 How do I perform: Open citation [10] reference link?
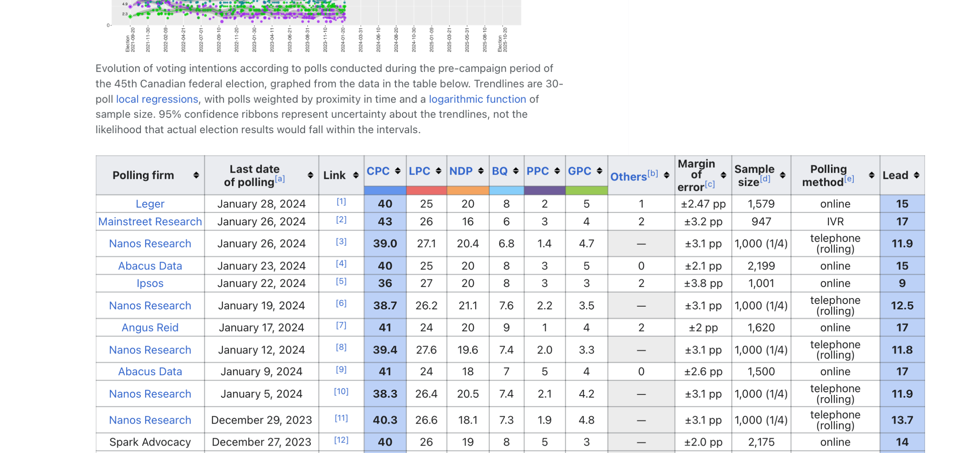coord(341,391)
